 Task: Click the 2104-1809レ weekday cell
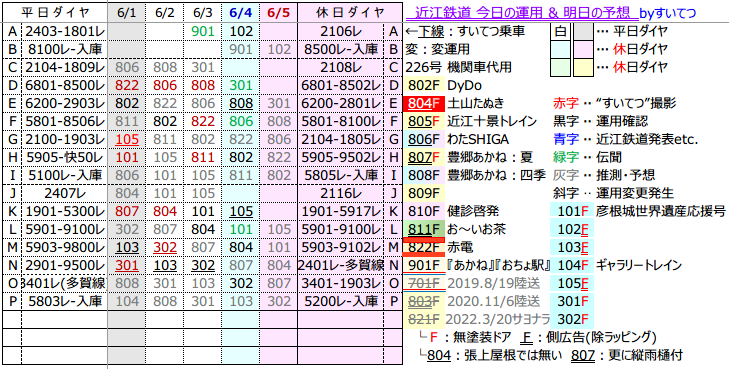click(x=65, y=67)
